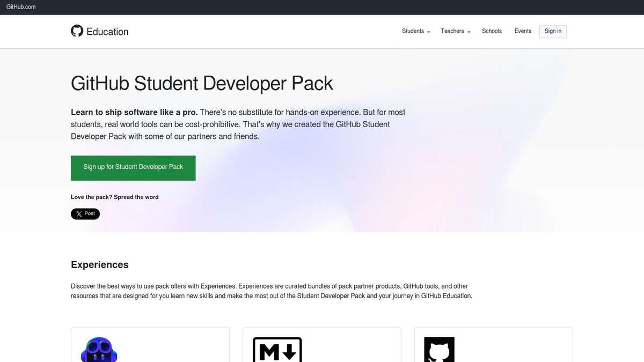This screenshot has width=644, height=362.
Task: Open Events from the navigation bar
Action: click(522, 31)
